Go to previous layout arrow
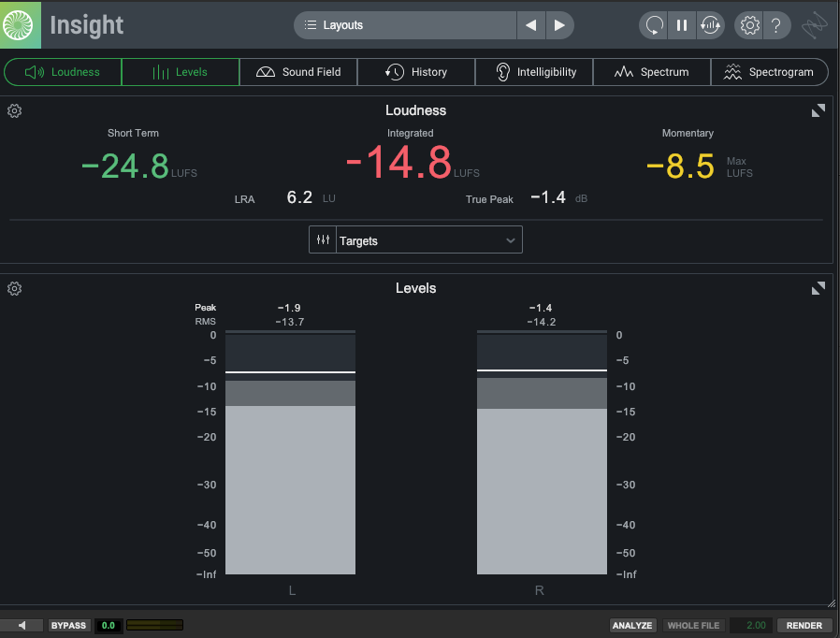The image size is (840, 638). (x=531, y=25)
